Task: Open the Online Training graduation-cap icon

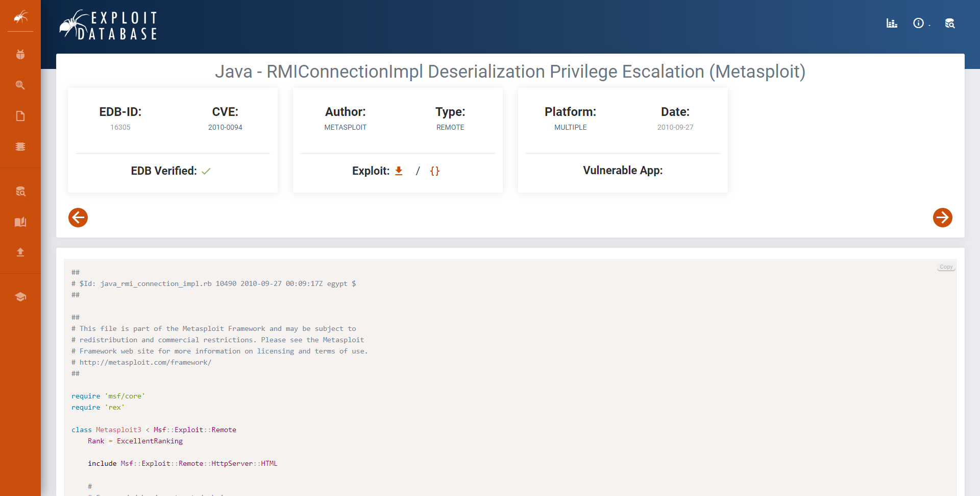Action: [x=20, y=297]
